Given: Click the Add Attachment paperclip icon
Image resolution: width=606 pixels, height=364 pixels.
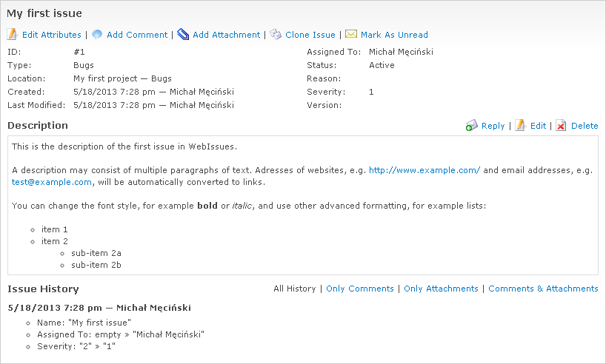Looking at the screenshot, I should click(x=183, y=34).
